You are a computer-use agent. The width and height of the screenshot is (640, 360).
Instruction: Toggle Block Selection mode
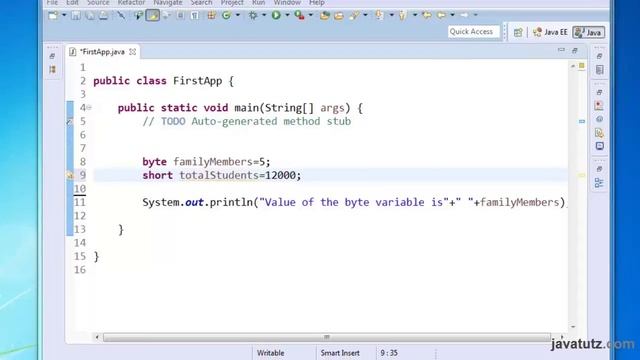(180, 16)
